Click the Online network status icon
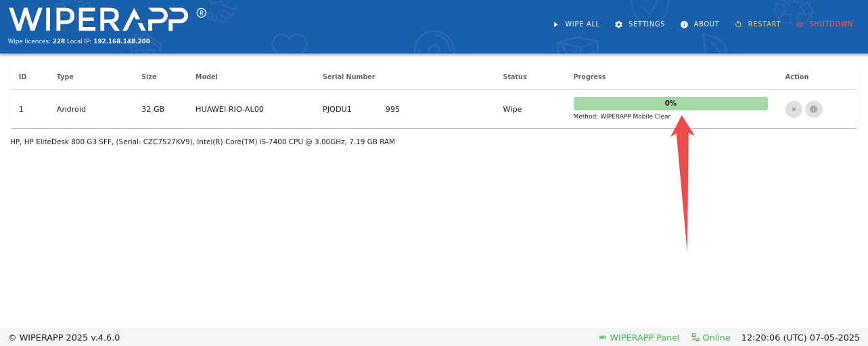The width and height of the screenshot is (868, 346). 695,337
